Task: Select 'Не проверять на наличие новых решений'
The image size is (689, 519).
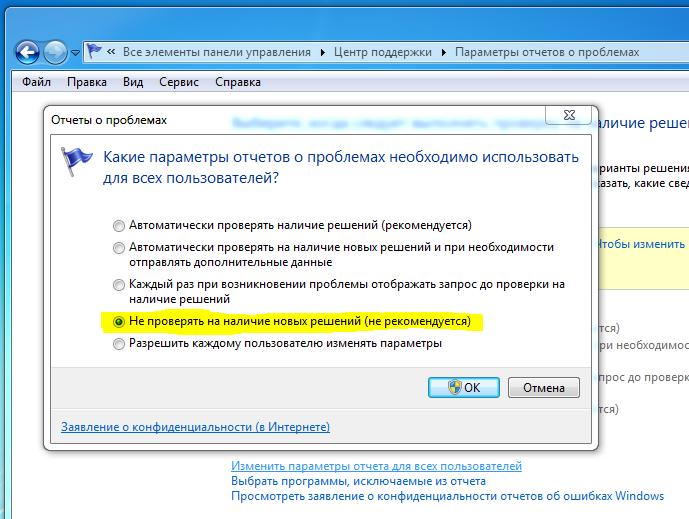Action: point(292,322)
